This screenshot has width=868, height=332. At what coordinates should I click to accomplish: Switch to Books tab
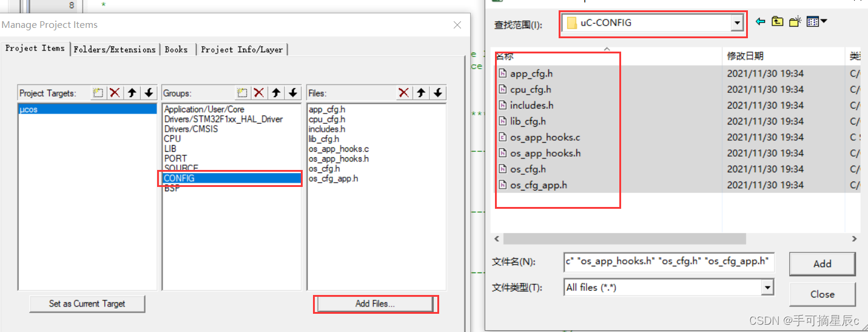pyautogui.click(x=177, y=50)
